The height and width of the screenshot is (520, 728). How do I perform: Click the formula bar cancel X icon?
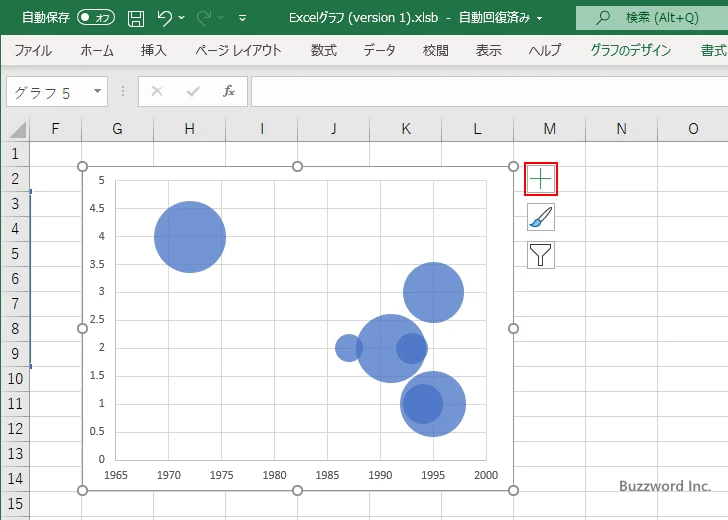click(x=156, y=91)
